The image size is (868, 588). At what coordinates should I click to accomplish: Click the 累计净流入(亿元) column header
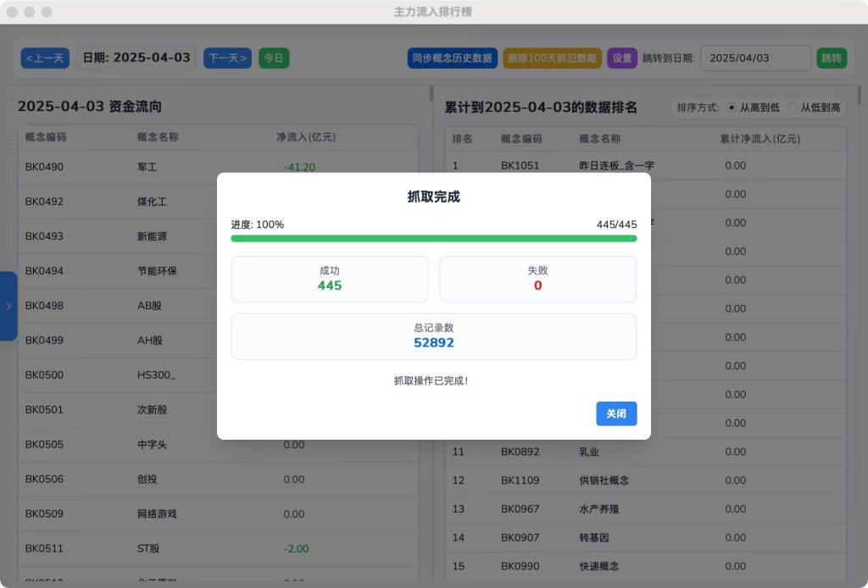(x=759, y=139)
